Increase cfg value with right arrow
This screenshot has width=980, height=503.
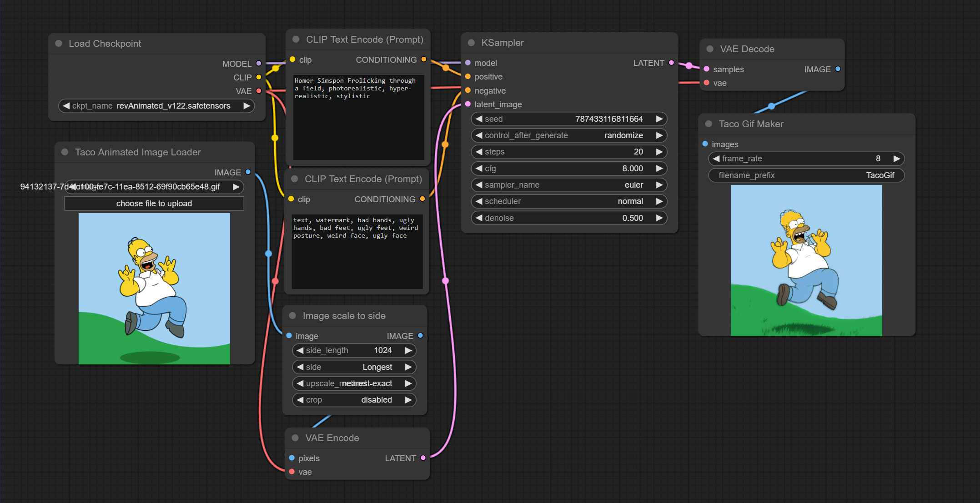pyautogui.click(x=659, y=169)
